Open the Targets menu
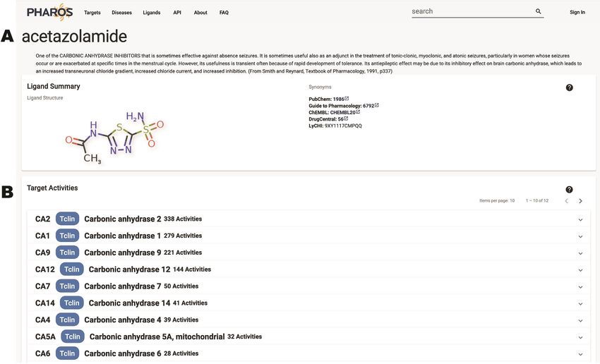Image resolution: width=600 pixels, height=364 pixels. tap(92, 13)
